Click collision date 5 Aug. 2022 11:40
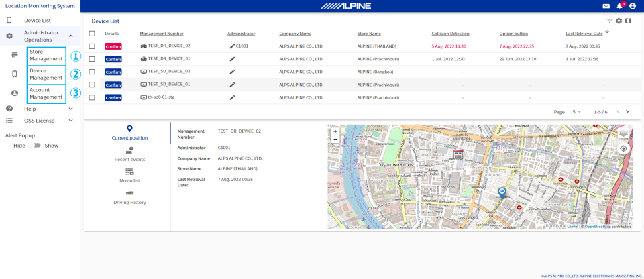The height and width of the screenshot is (279, 644). click(449, 46)
